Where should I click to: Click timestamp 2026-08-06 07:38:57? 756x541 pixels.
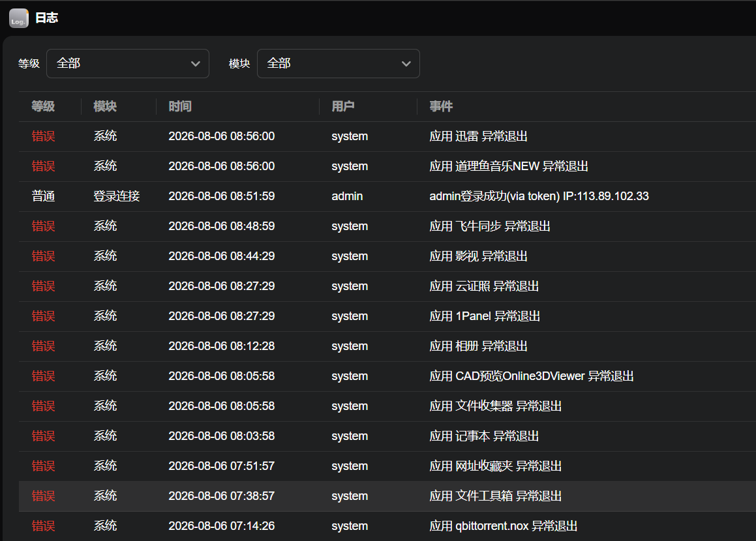(x=222, y=496)
